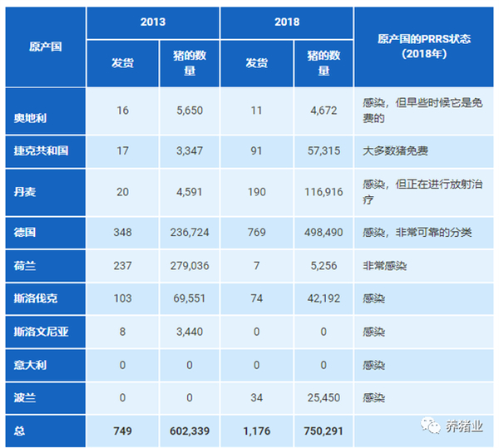The width and height of the screenshot is (499, 448).
Task: Select the total 749 cell
Action: [x=122, y=431]
